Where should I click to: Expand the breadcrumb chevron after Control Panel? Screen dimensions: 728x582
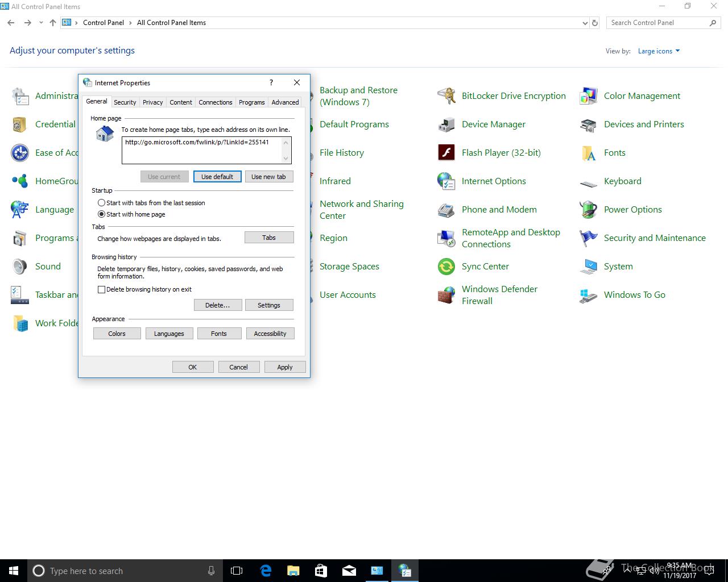click(130, 23)
